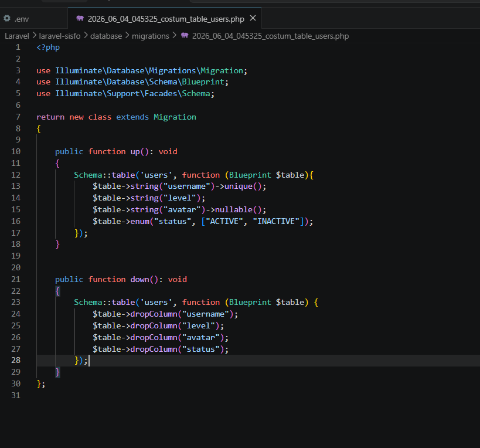The image size is (480, 448).
Task: Click the gear icon on .env tab
Action: pyautogui.click(x=6, y=18)
